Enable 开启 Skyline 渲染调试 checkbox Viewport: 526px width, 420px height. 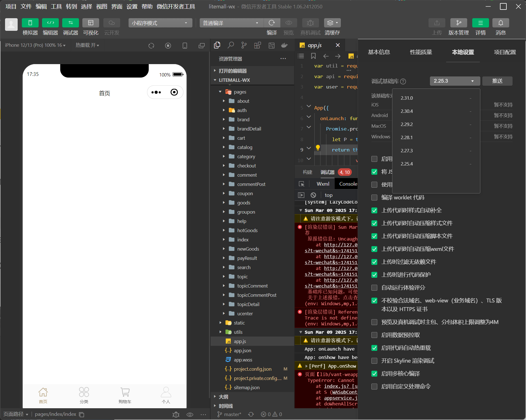point(374,361)
